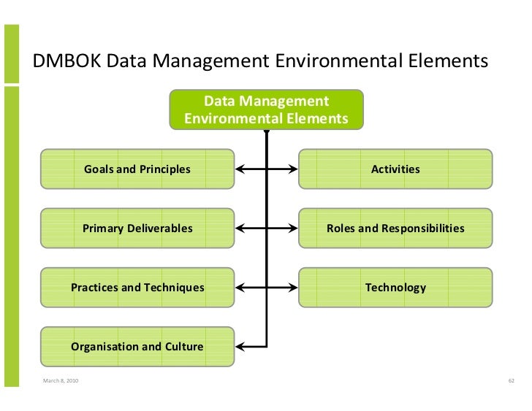
Task: Click the slide number 62
Action: 512,380
